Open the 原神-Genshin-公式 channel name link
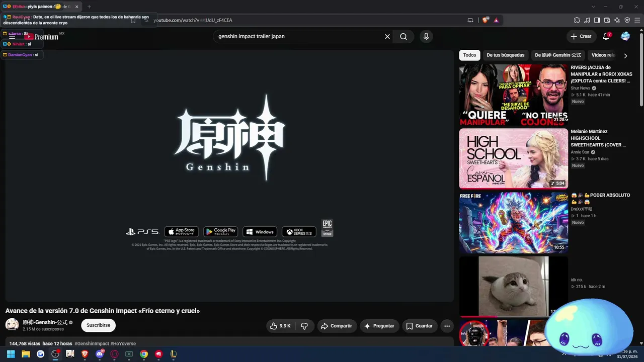 pyautogui.click(x=45, y=322)
